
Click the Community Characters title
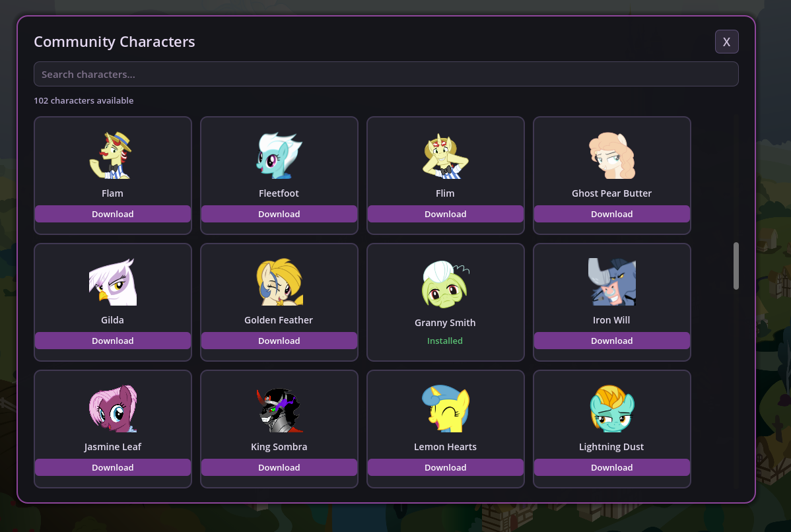(x=114, y=42)
